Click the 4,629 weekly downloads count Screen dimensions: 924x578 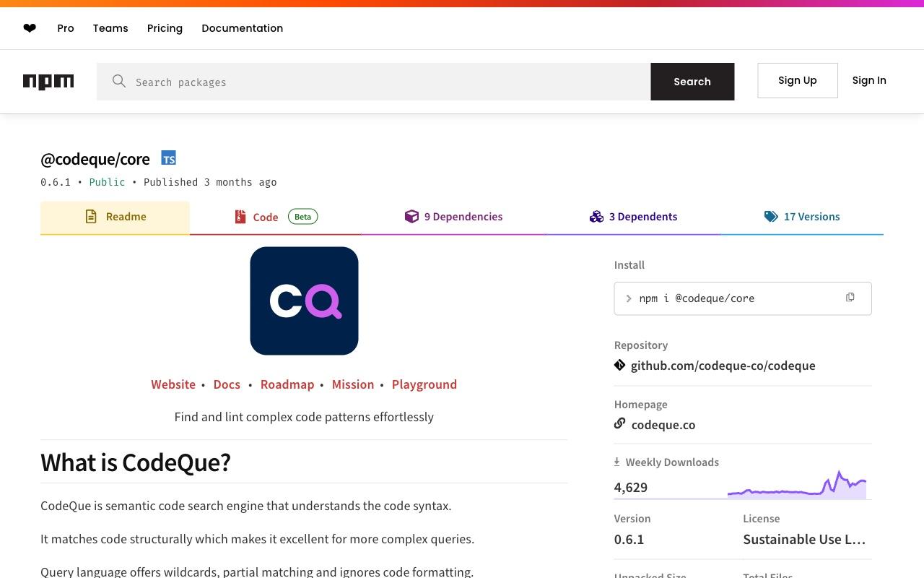coord(631,487)
